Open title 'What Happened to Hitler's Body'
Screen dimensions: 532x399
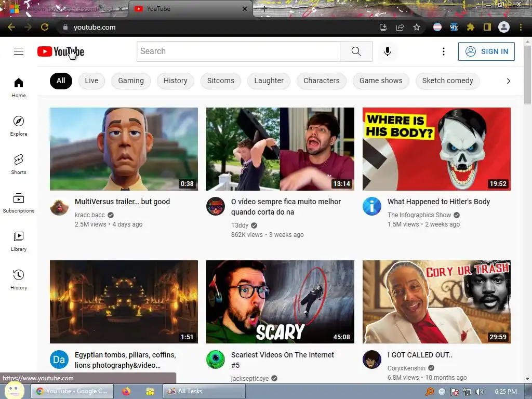[438, 202]
